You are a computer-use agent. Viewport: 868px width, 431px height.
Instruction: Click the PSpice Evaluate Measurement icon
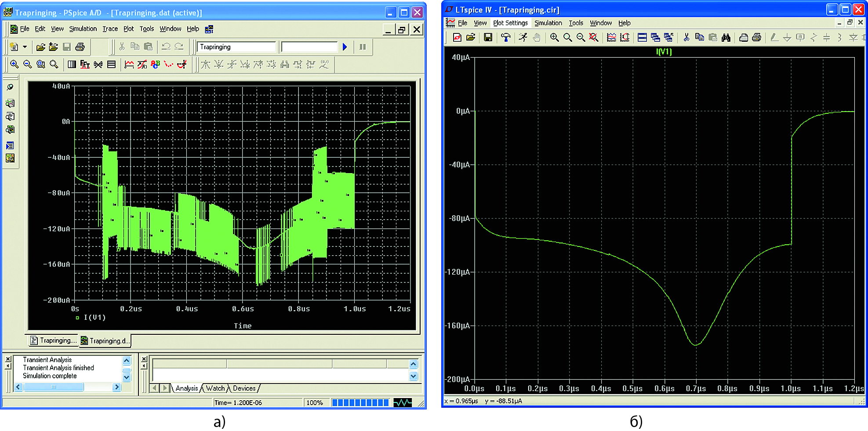[x=142, y=65]
